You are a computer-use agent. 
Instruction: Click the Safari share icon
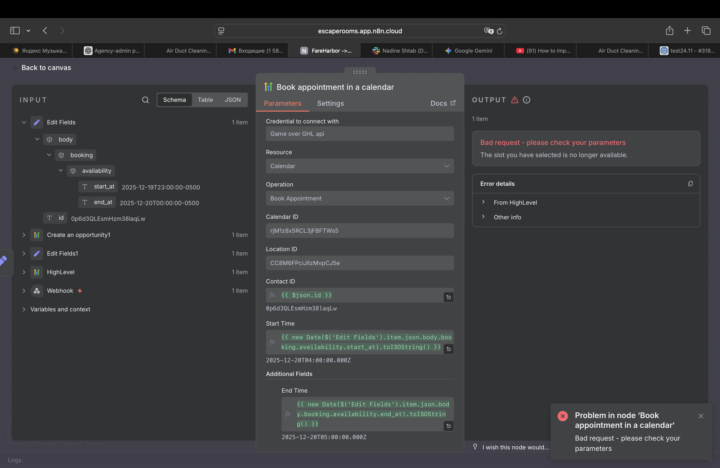669,31
